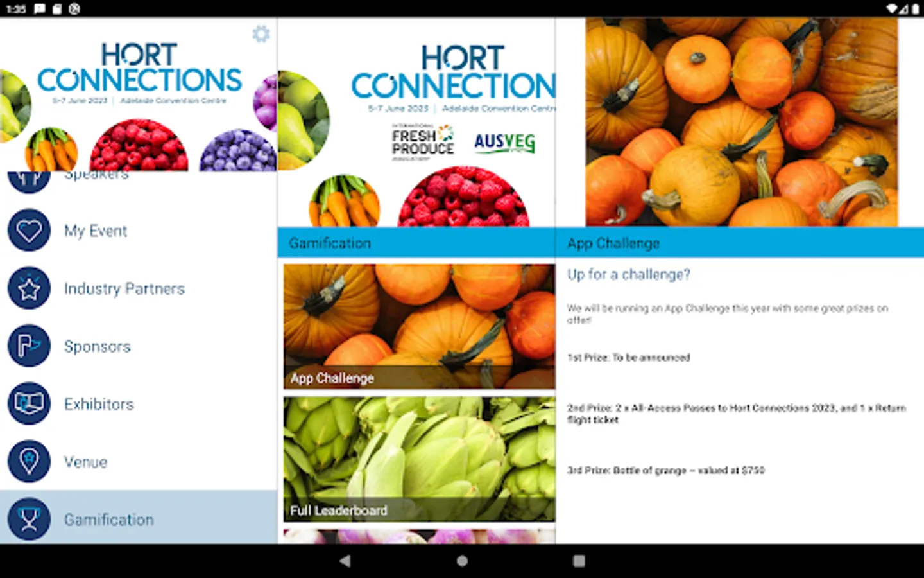Open the Full Leaderboard tile
This screenshot has height=578, width=924.
pyautogui.click(x=419, y=459)
